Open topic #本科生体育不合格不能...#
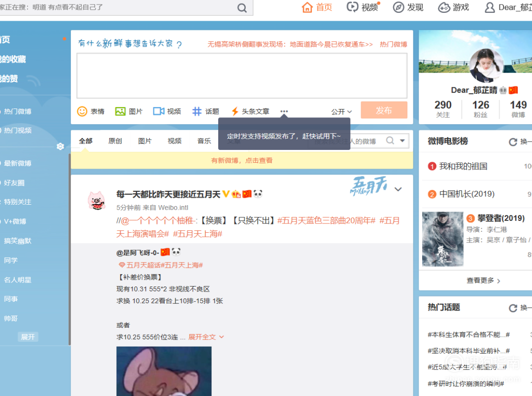 tap(468, 335)
